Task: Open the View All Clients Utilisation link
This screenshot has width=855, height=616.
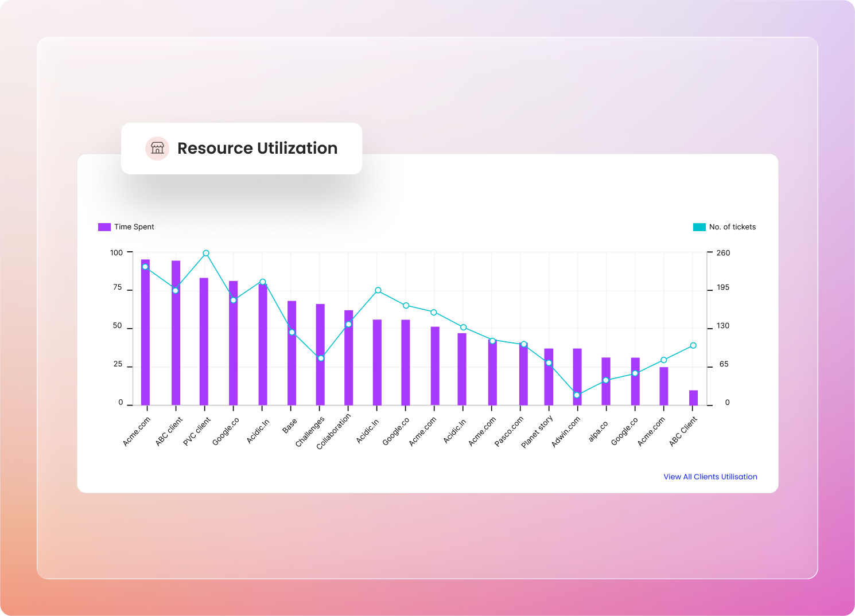Action: tap(710, 477)
